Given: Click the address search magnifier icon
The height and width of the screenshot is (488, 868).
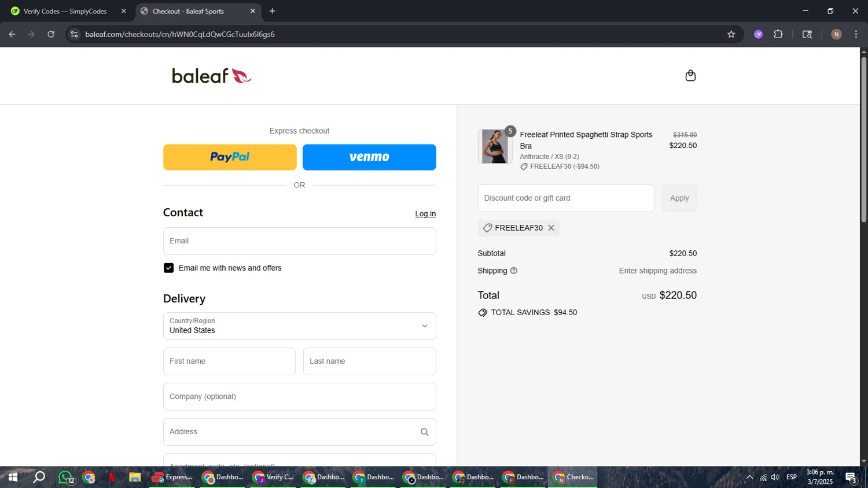Looking at the screenshot, I should click(x=424, y=432).
